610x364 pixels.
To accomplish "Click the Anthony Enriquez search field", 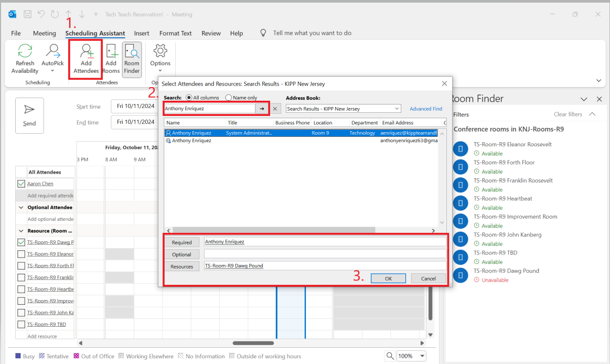I will tap(209, 109).
